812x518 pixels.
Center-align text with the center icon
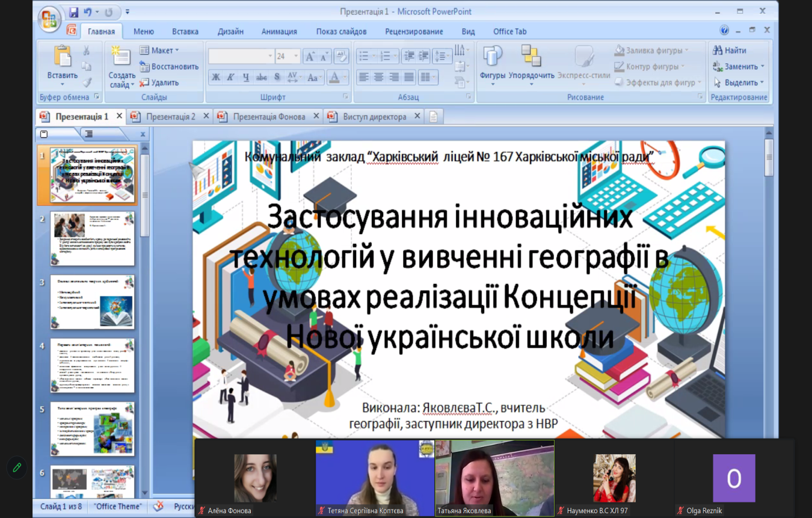tap(379, 77)
